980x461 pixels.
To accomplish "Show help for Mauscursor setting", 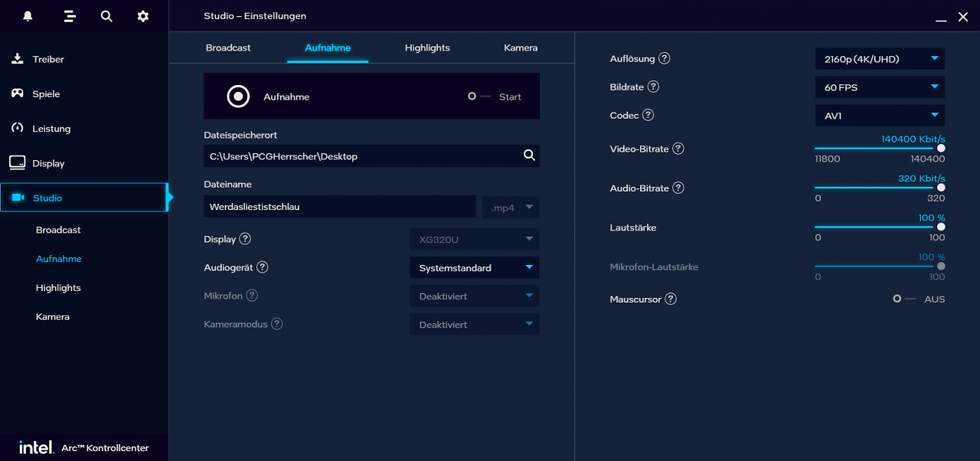I will click(x=671, y=299).
